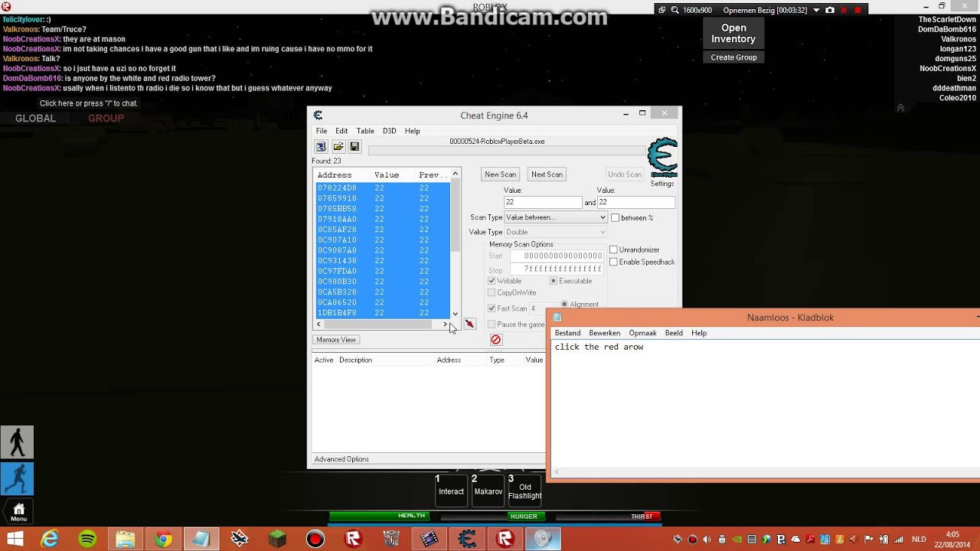The image size is (980, 551).
Task: Select the walking figure icon in game
Action: click(x=17, y=442)
